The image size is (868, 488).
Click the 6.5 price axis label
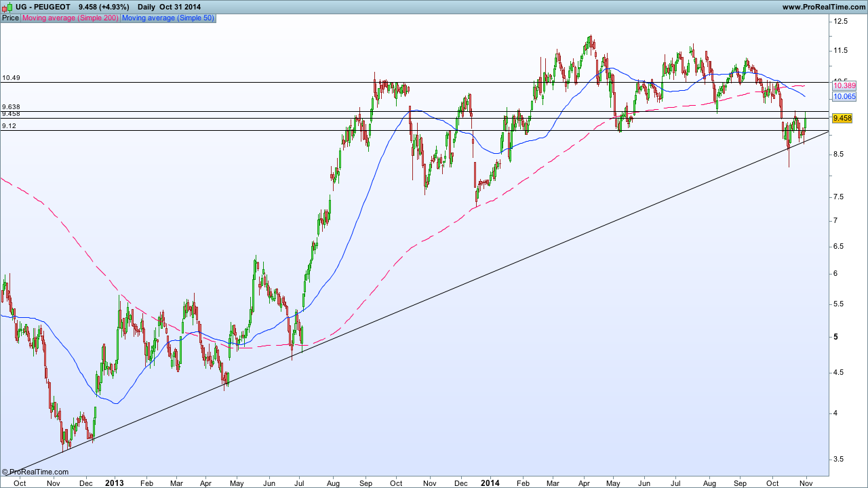point(839,246)
